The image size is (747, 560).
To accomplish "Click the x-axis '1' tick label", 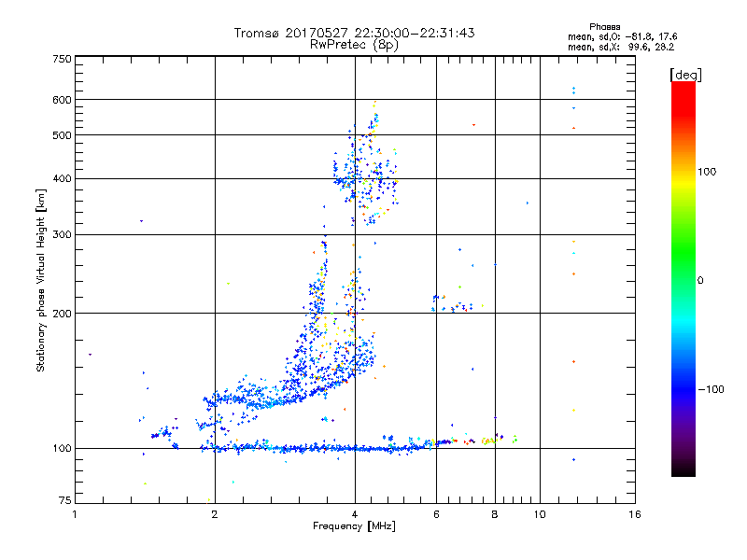I will (75, 514).
